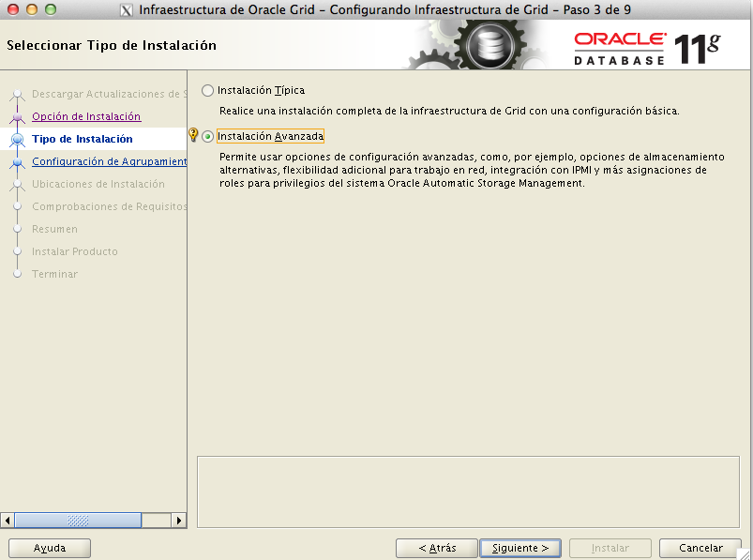Choose the Instalación Avanzada radio option
The height and width of the screenshot is (560, 753).
coord(207,136)
